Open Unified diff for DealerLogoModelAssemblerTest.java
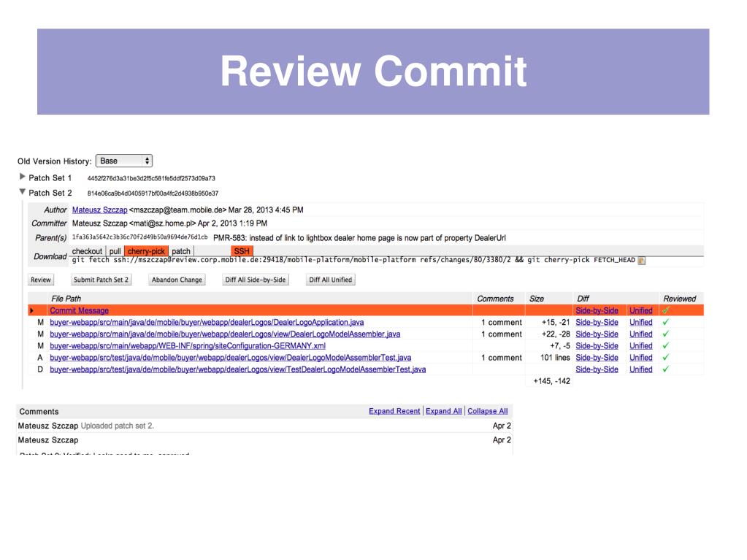Screen dimensions: 747x560 pos(641,358)
